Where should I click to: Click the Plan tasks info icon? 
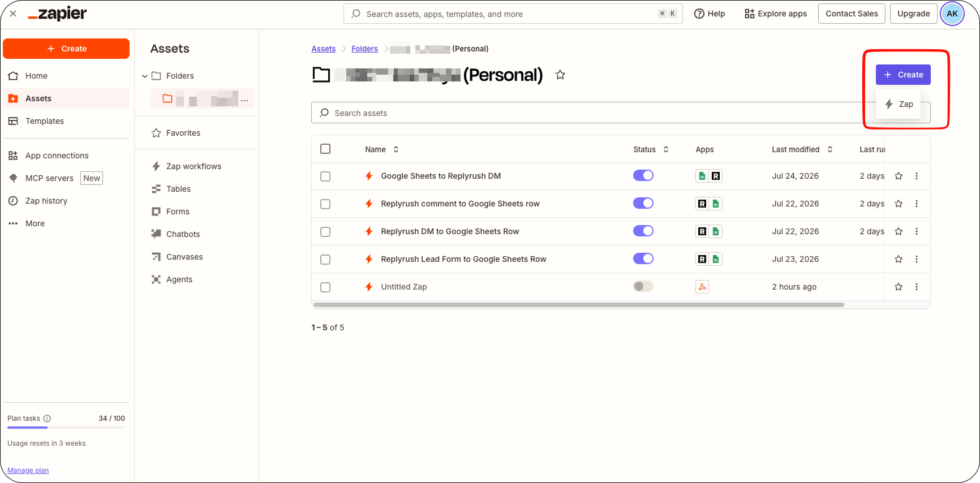[47, 419]
